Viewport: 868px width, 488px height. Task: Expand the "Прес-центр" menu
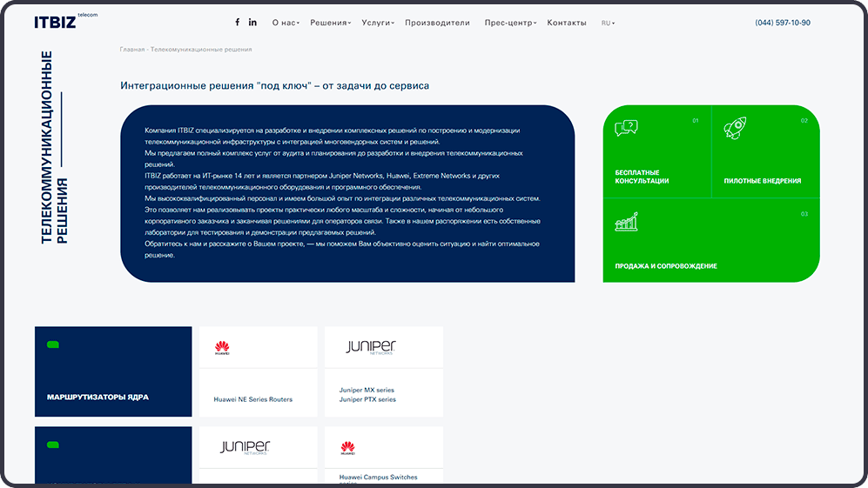coord(510,23)
